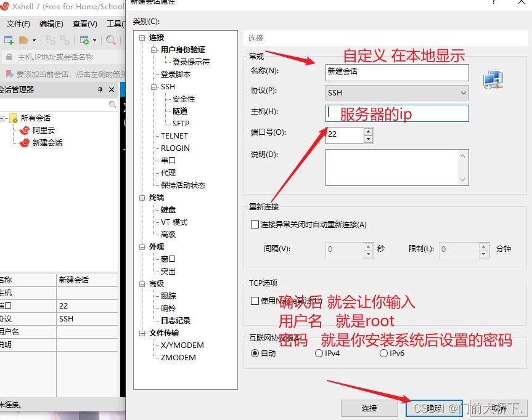Select the IPv6 radio button
The height and width of the screenshot is (420, 532).
383,353
